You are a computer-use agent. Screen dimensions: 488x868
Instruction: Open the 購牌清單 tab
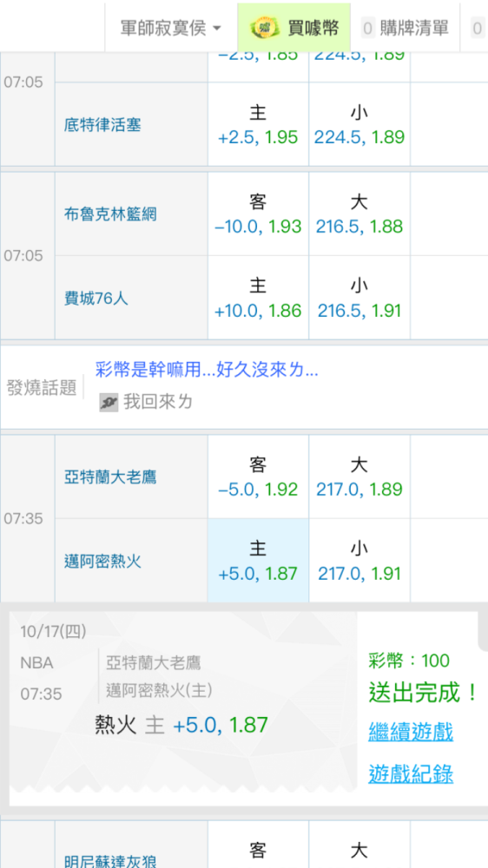point(406,28)
